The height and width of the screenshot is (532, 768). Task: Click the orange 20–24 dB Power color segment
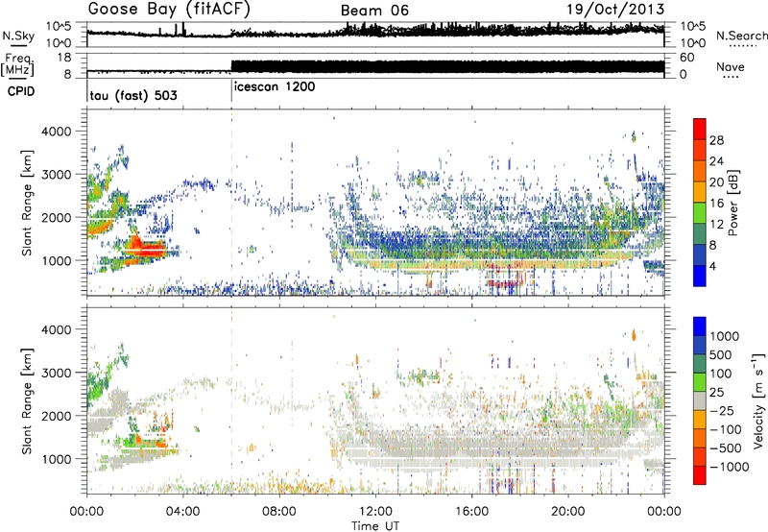(700, 171)
